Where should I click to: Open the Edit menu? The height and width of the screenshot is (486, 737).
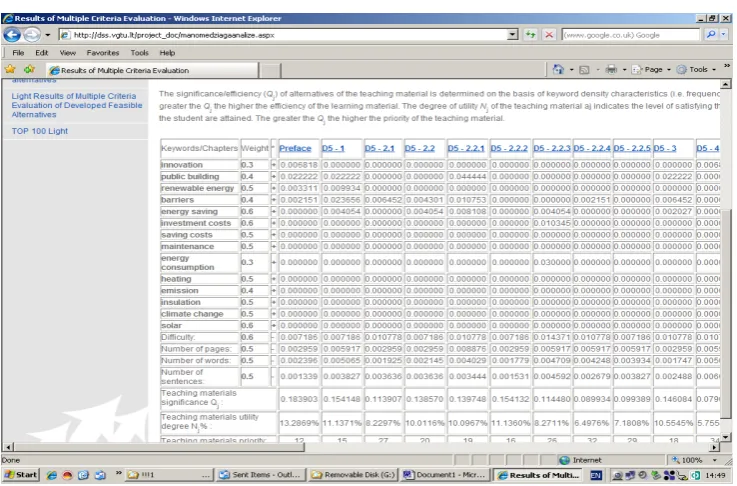coord(42,53)
